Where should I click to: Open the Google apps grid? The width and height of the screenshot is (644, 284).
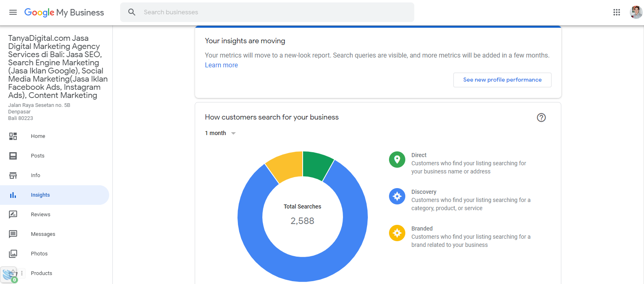click(x=617, y=12)
